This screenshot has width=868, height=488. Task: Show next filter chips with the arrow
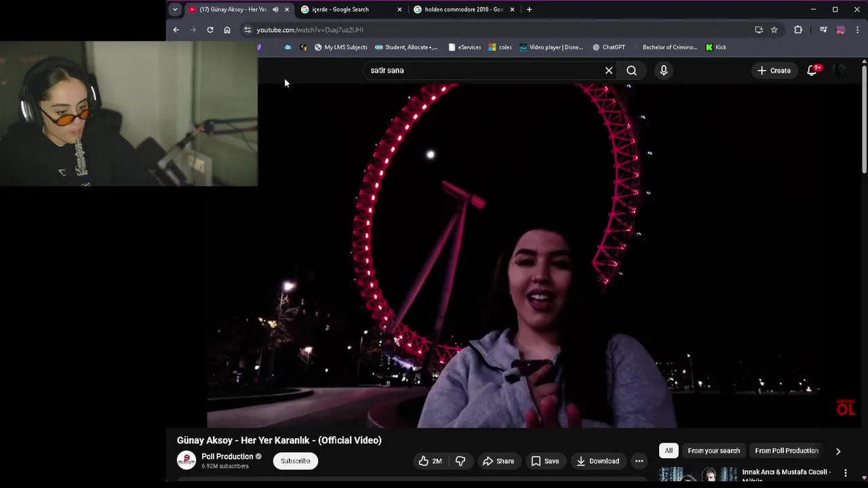pyautogui.click(x=838, y=451)
